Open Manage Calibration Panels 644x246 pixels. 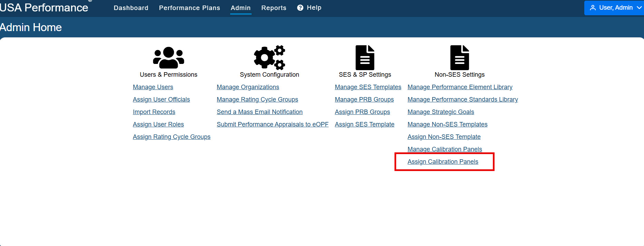(x=445, y=149)
